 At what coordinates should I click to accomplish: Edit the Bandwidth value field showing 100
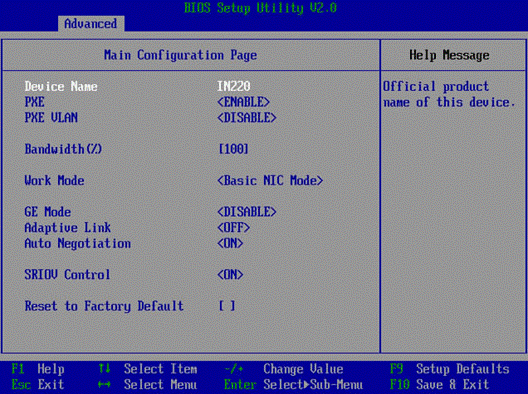click(234, 149)
